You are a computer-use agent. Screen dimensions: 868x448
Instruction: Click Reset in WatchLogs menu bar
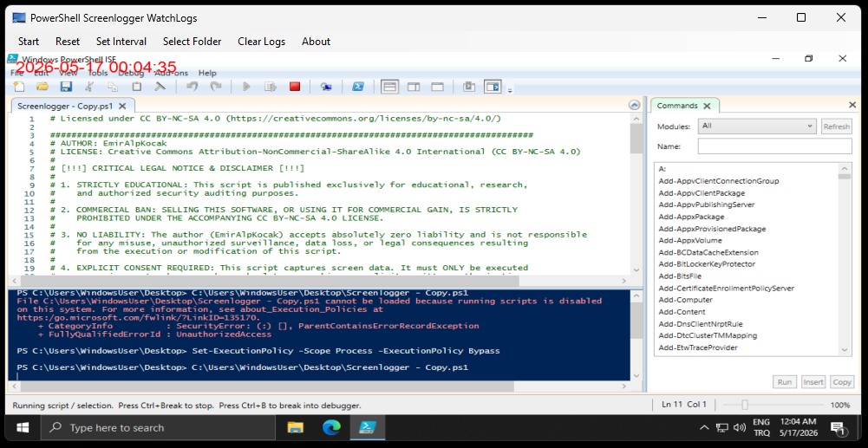click(x=68, y=42)
